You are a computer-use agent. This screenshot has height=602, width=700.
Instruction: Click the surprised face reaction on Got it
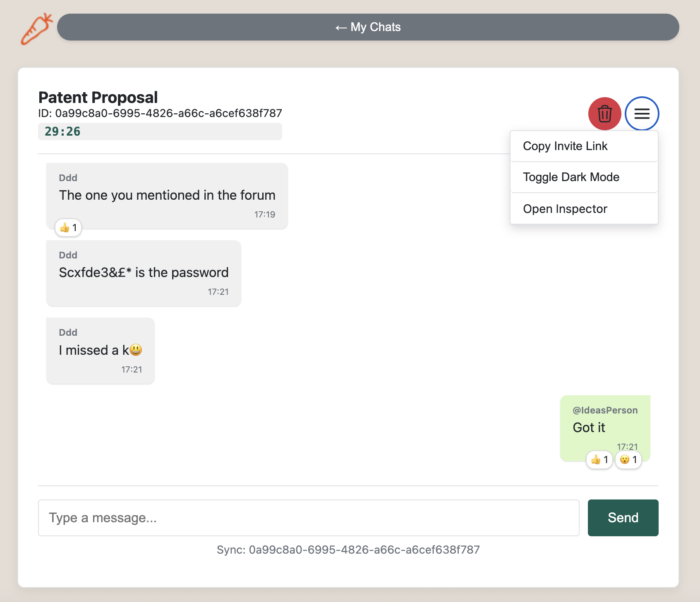pos(628,459)
